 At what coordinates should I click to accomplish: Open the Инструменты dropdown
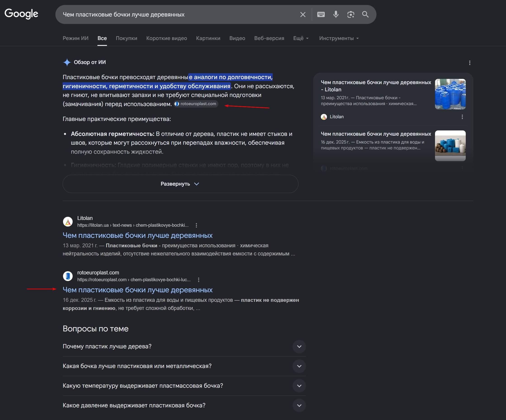339,38
